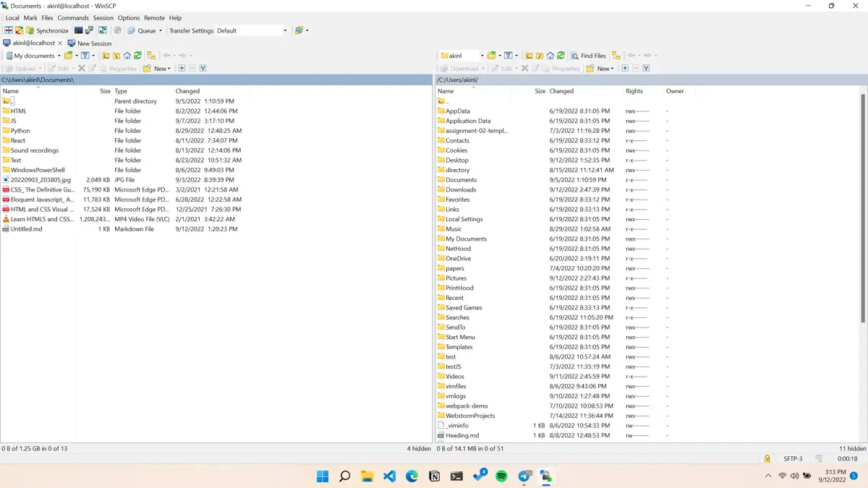Go to parent directory in remote panel
The height and width of the screenshot is (488, 868).
[x=529, y=56]
